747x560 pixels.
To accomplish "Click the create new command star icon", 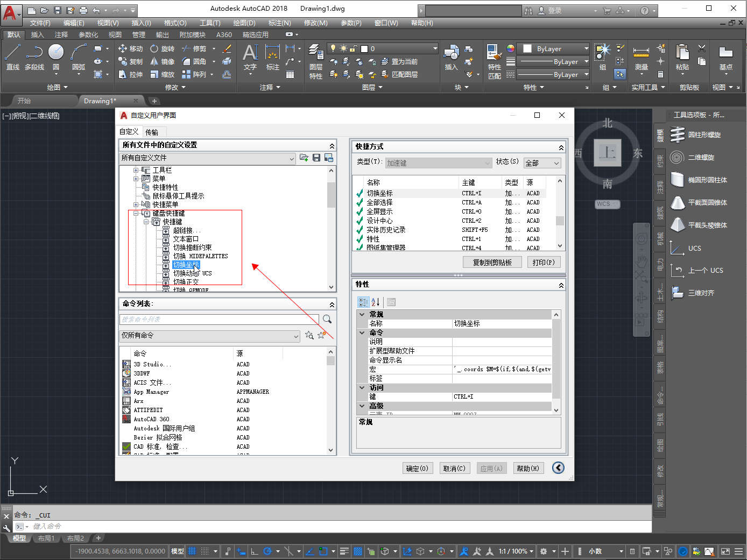I will pyautogui.click(x=322, y=335).
